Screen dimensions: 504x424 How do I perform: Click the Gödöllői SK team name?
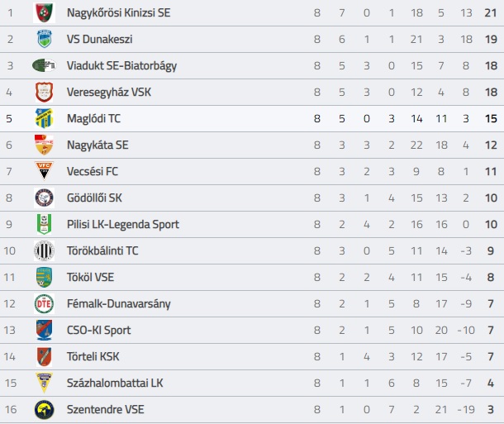coord(94,198)
